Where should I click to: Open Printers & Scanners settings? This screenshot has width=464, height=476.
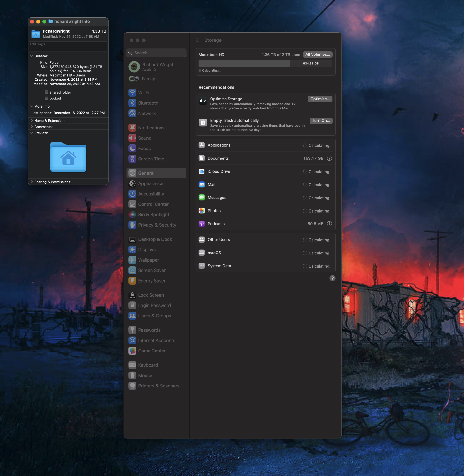[x=156, y=386]
